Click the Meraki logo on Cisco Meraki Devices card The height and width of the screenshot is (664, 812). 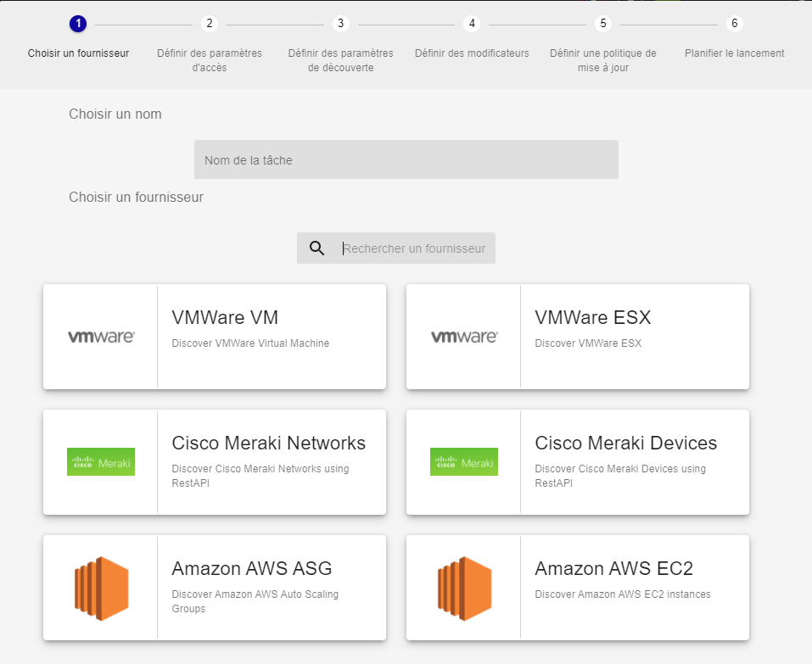click(x=464, y=462)
